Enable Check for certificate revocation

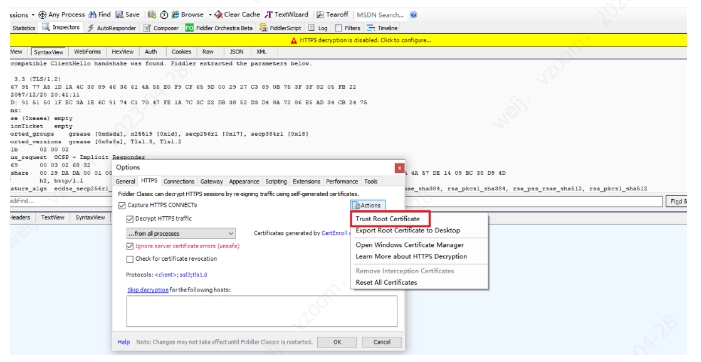(130, 259)
